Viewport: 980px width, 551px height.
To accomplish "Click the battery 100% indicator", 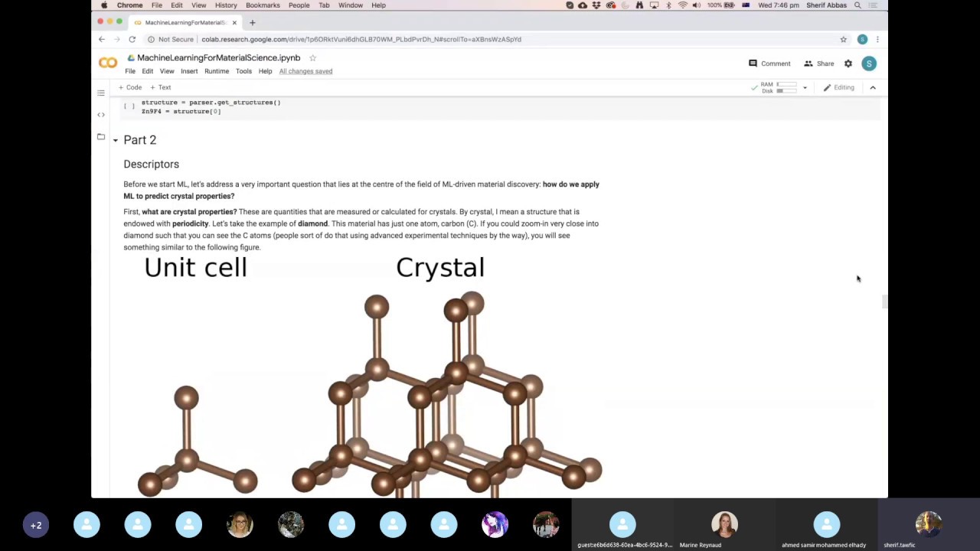I will coord(721,5).
